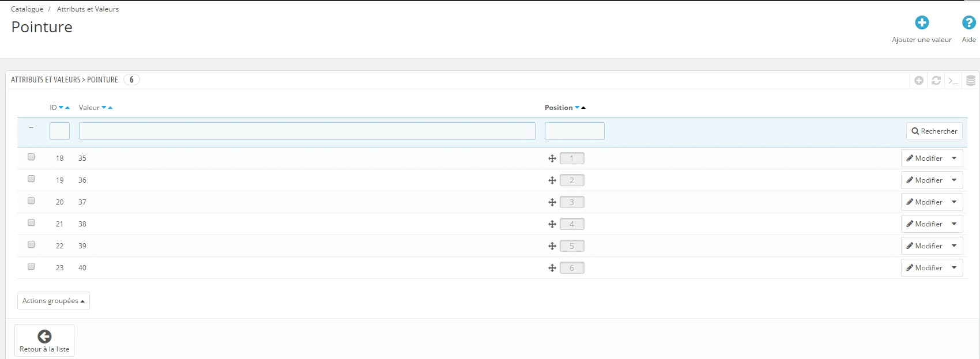Click the Valeur column header text
980x359 pixels.
pos(89,108)
